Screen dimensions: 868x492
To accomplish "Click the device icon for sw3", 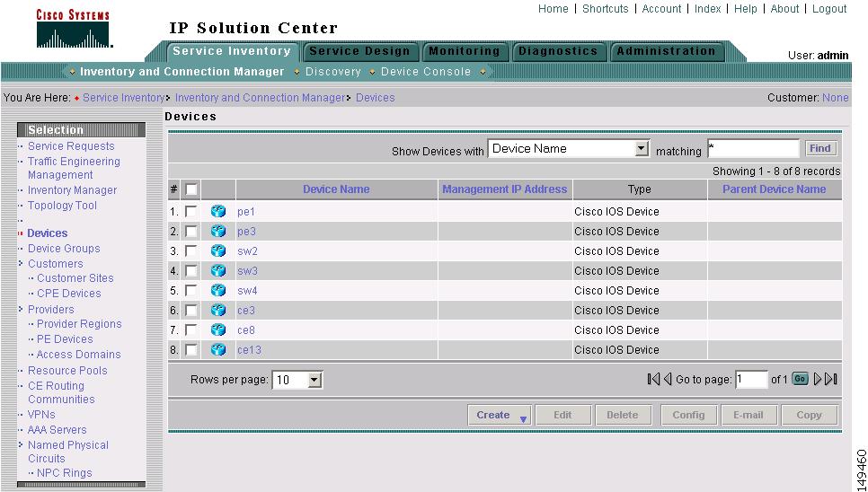I will coord(218,271).
